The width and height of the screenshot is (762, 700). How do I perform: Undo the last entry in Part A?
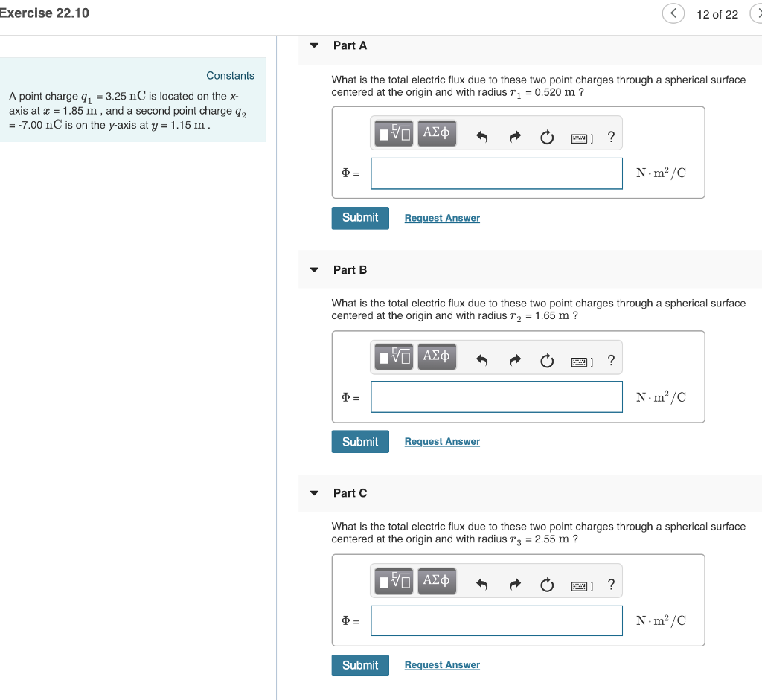(481, 137)
